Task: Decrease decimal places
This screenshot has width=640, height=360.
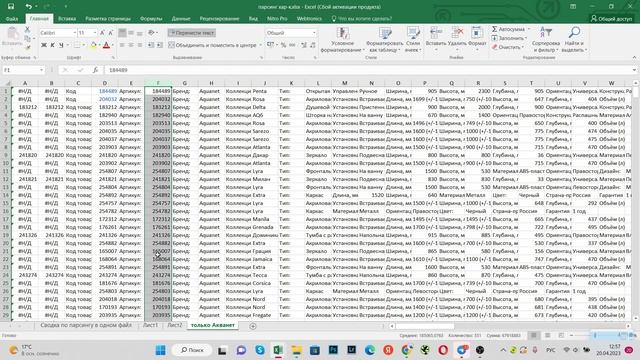Action: 313,45
